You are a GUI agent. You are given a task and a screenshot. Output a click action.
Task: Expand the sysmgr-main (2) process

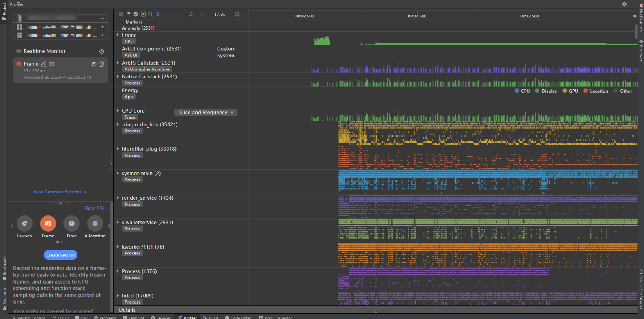pyautogui.click(x=118, y=173)
